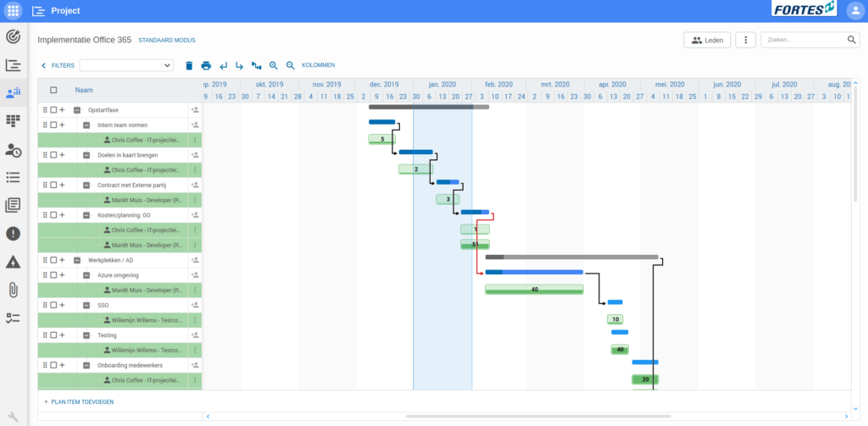
Task: Zoom in on the timeline
Action: (274, 65)
